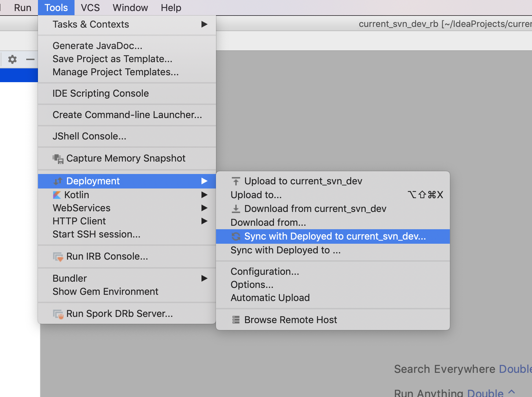Click the Run Spork DRb Server icon
The image size is (532, 397).
58,314
